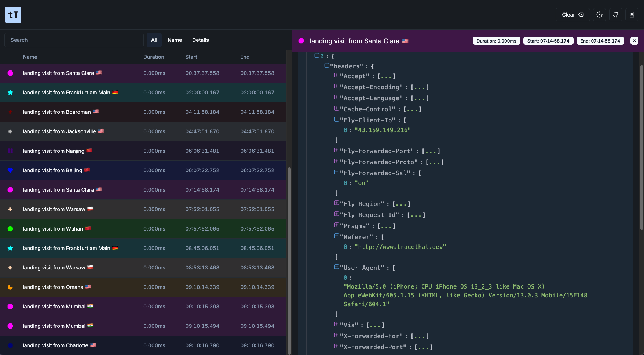Sort by Name column header
Screen dimensions: 644x355
[x=30, y=57]
